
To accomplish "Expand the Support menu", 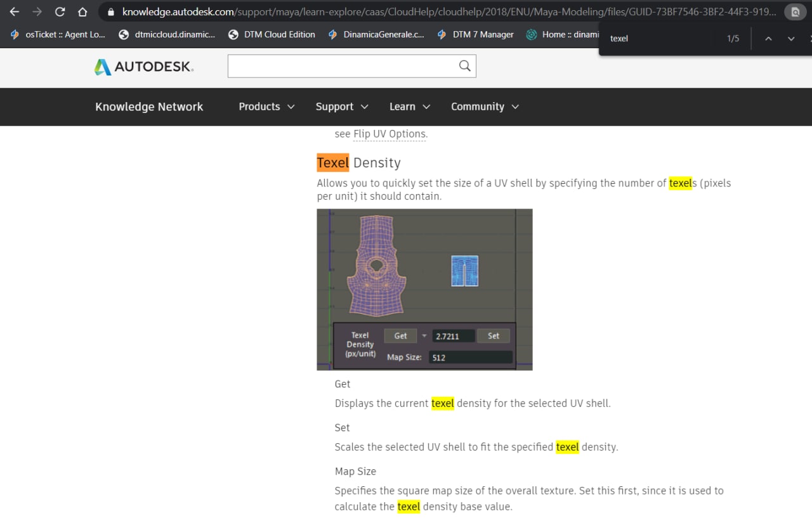I will click(342, 107).
